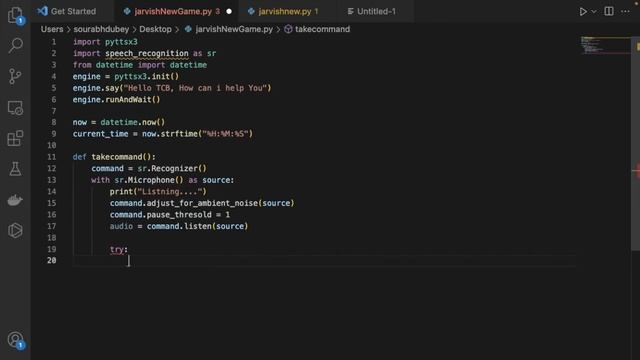Open the Accounts menu icon
The image size is (640, 360).
(15, 340)
